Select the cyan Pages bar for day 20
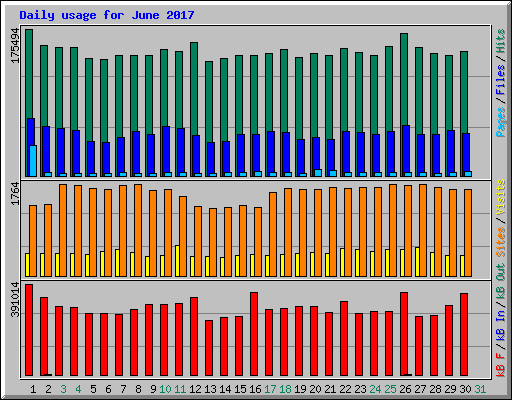The height and width of the screenshot is (400, 512). 318,173
